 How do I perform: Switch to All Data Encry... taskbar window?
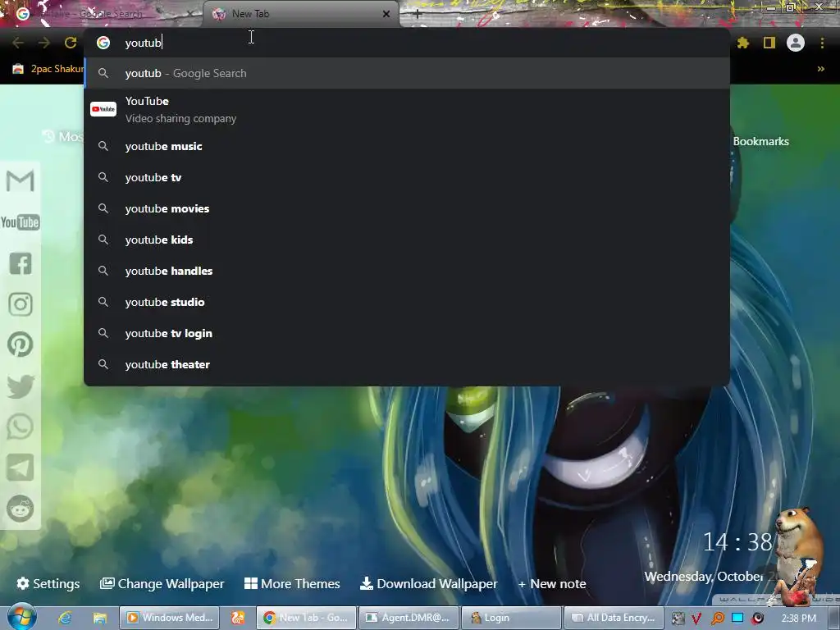(x=614, y=618)
